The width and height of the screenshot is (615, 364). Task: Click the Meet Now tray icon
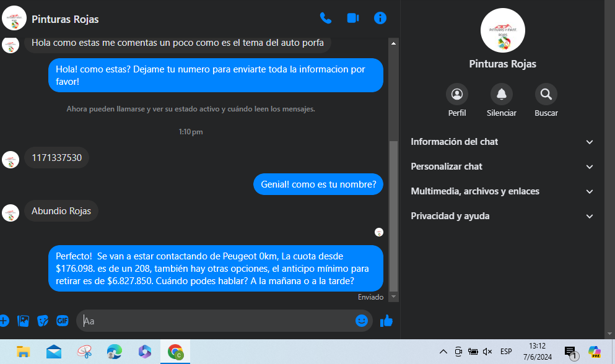point(458,352)
